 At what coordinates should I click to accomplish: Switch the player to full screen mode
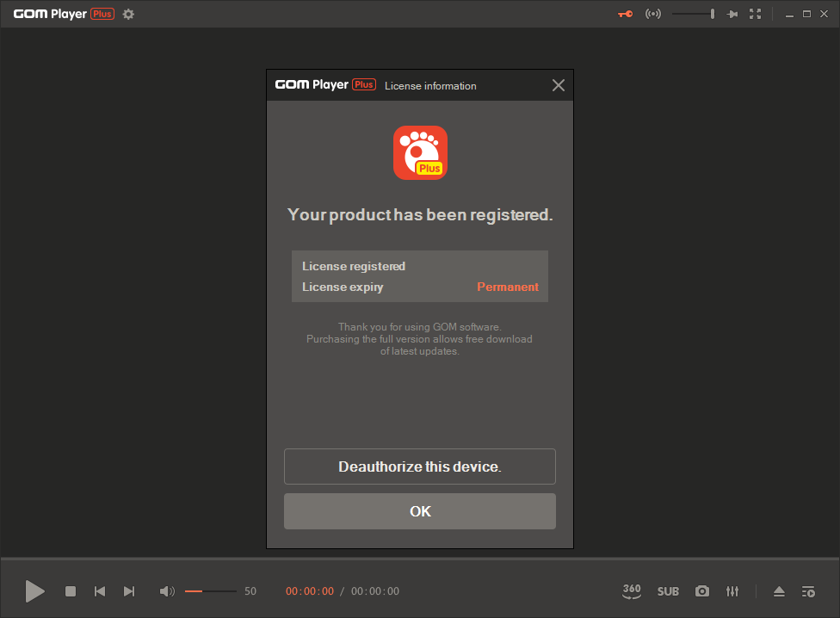tap(756, 14)
